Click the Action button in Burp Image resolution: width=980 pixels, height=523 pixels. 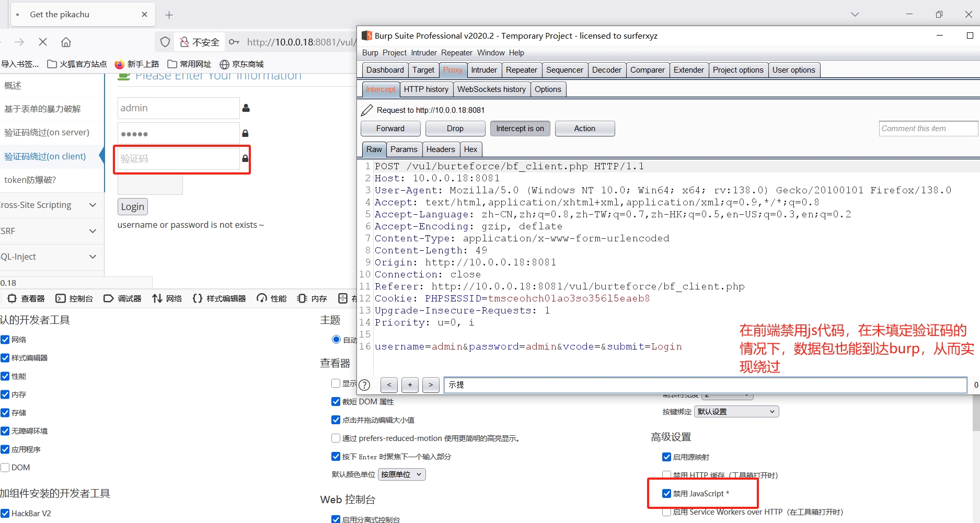click(x=585, y=129)
